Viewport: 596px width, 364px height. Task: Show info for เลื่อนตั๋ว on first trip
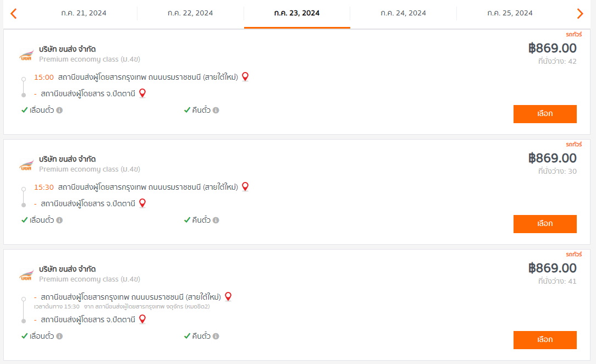tap(59, 110)
